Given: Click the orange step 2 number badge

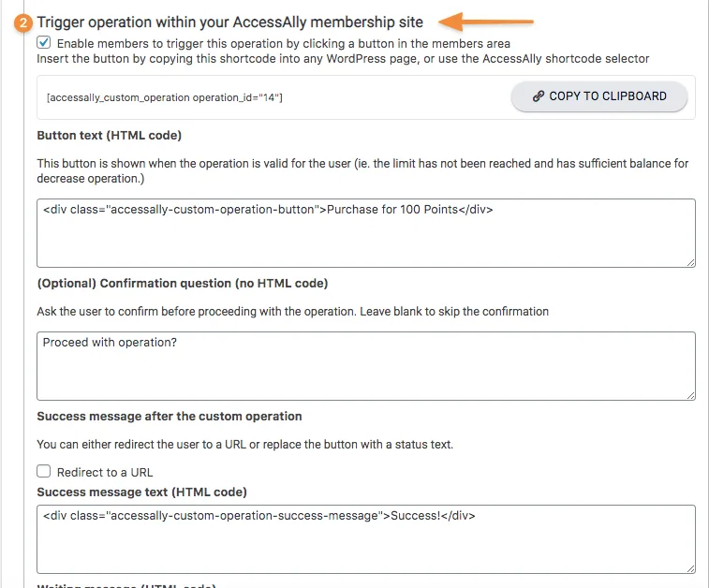Looking at the screenshot, I should coord(23,23).
